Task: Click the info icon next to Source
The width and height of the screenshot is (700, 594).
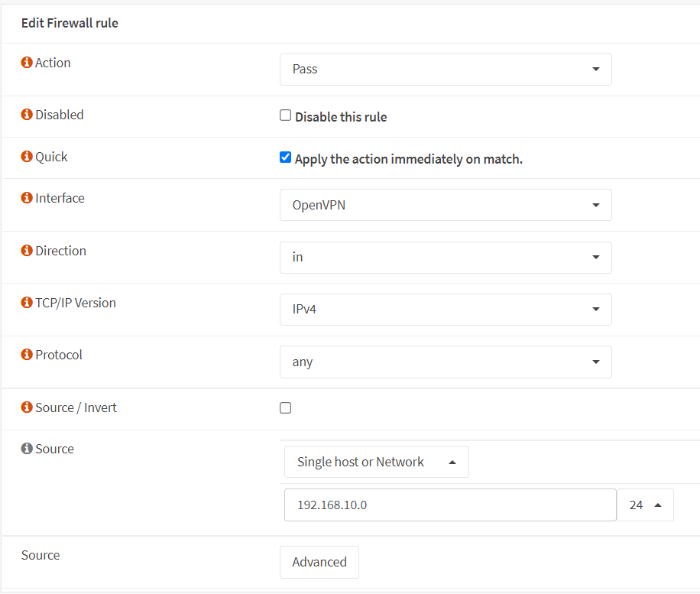Action: [x=28, y=449]
